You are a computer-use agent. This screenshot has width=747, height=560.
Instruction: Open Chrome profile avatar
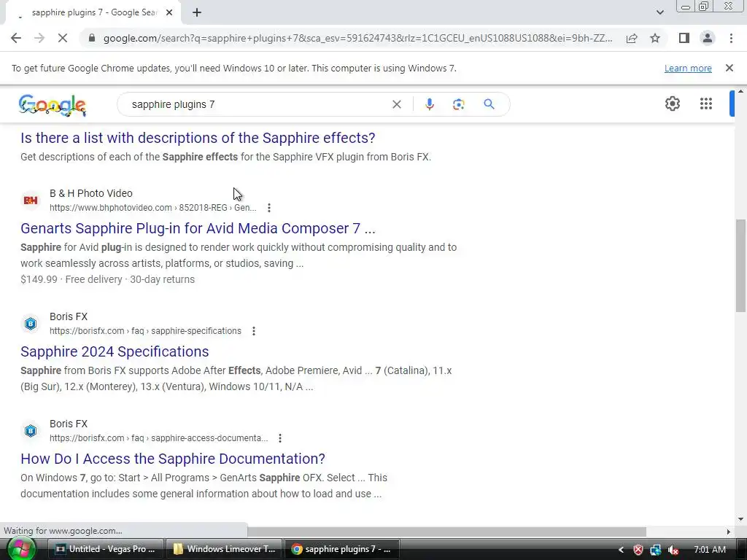coord(708,38)
